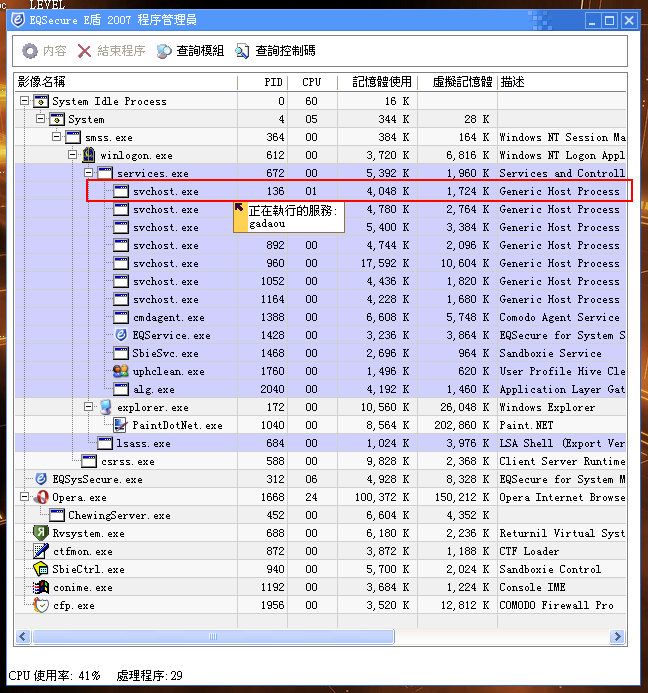
Task: Minimize the EQSecure window
Action: pyautogui.click(x=592, y=20)
